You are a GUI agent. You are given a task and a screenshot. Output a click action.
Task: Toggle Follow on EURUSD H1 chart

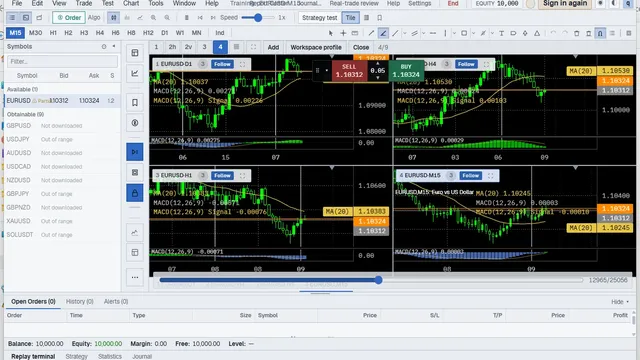(x=222, y=176)
